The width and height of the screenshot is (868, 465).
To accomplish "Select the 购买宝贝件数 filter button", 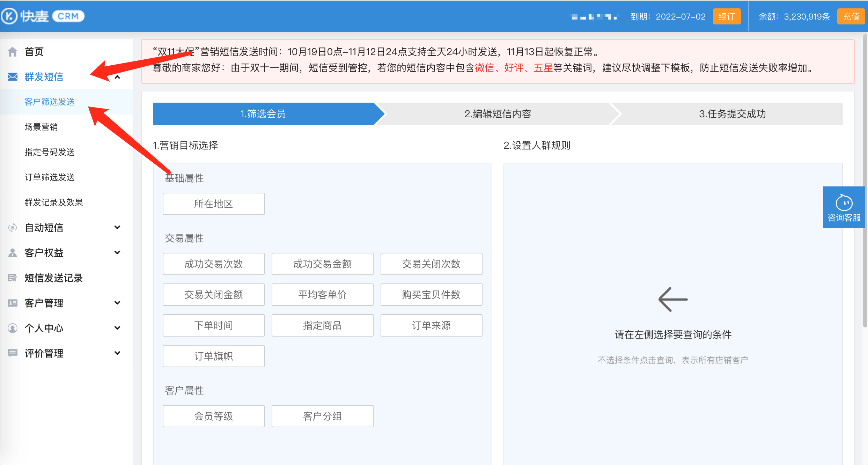I will tap(432, 295).
